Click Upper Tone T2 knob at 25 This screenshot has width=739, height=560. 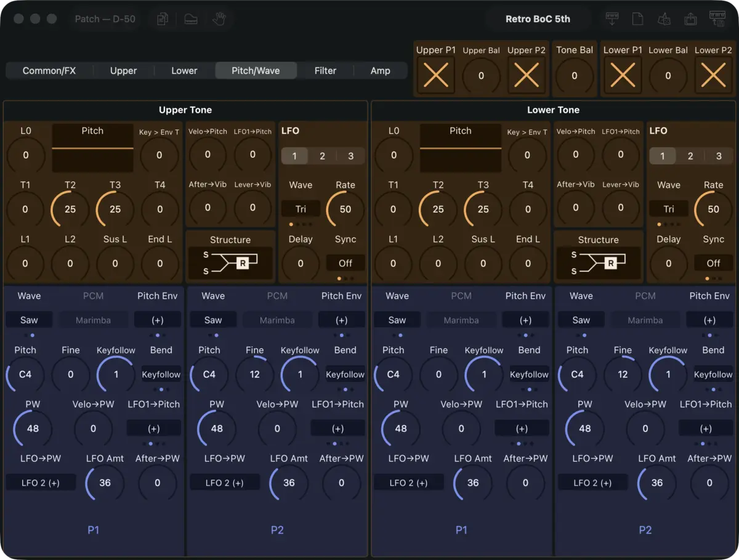click(x=70, y=209)
